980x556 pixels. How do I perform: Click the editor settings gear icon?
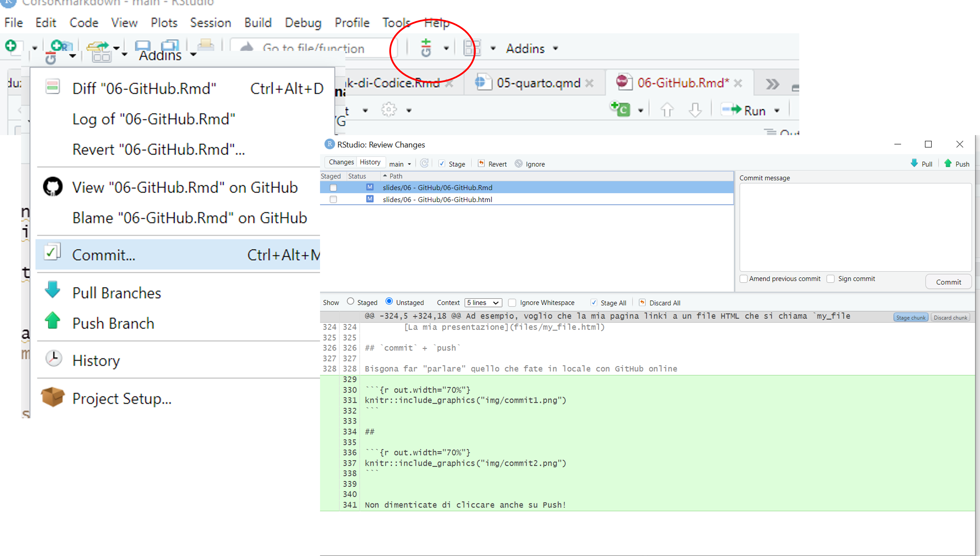389,110
